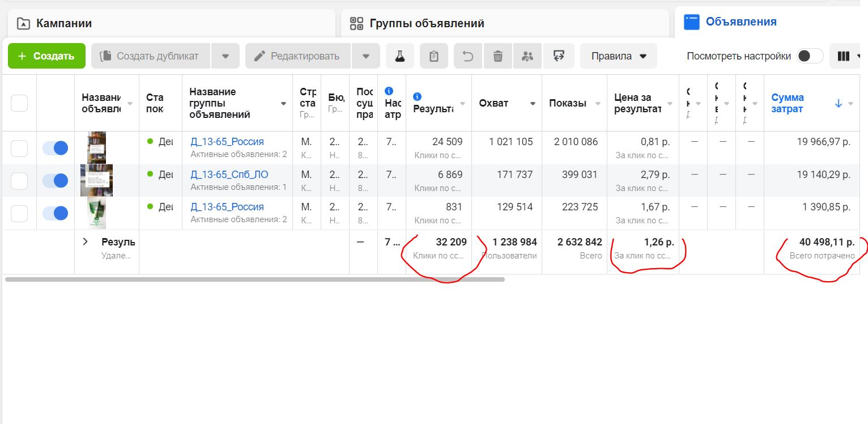Screen dimensions: 868x424
Task: Switch to the Кампании tab
Action: pos(63,23)
